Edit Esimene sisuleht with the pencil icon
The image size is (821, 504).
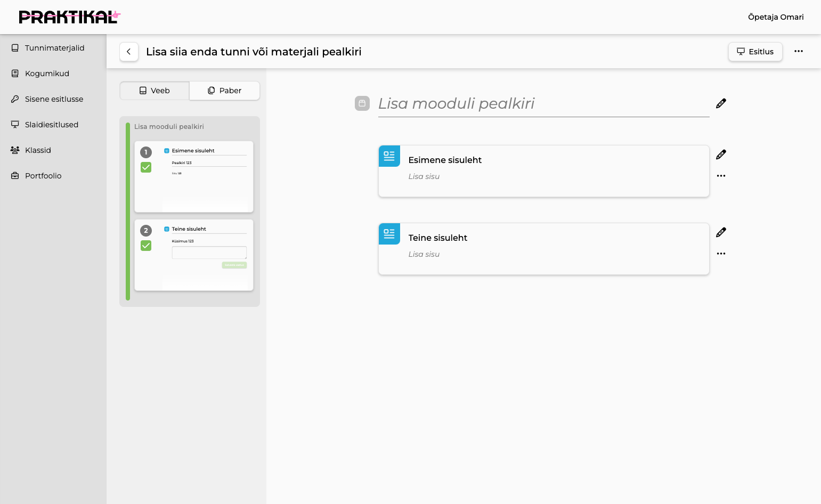click(x=721, y=155)
